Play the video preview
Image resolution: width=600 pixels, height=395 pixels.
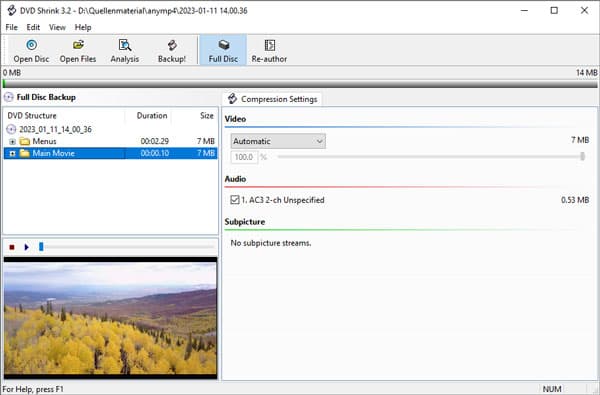pos(26,247)
